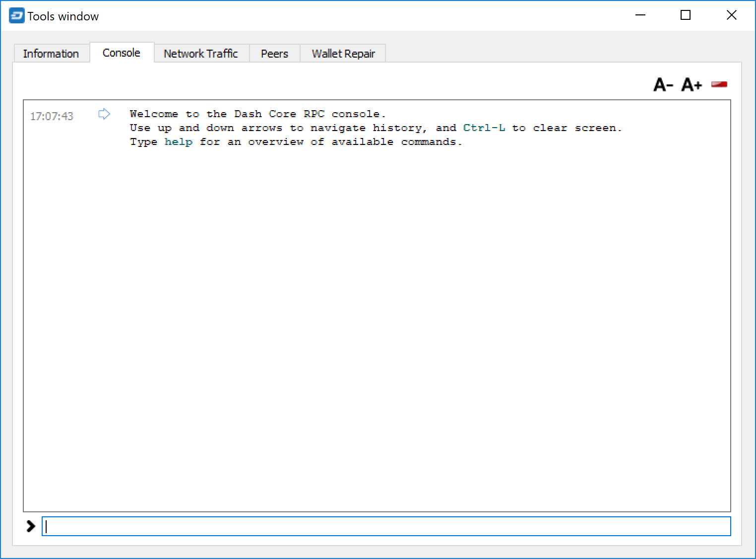Click the command prompt chevron icon

[31, 526]
